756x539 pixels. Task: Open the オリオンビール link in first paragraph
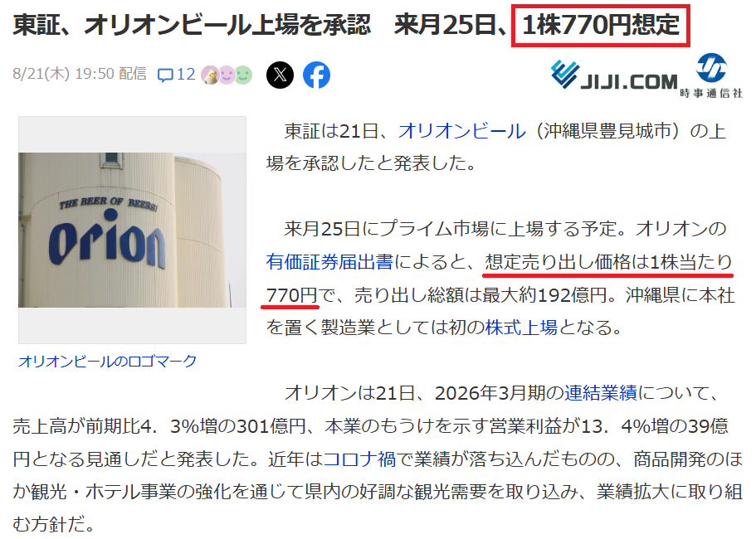[x=462, y=131]
